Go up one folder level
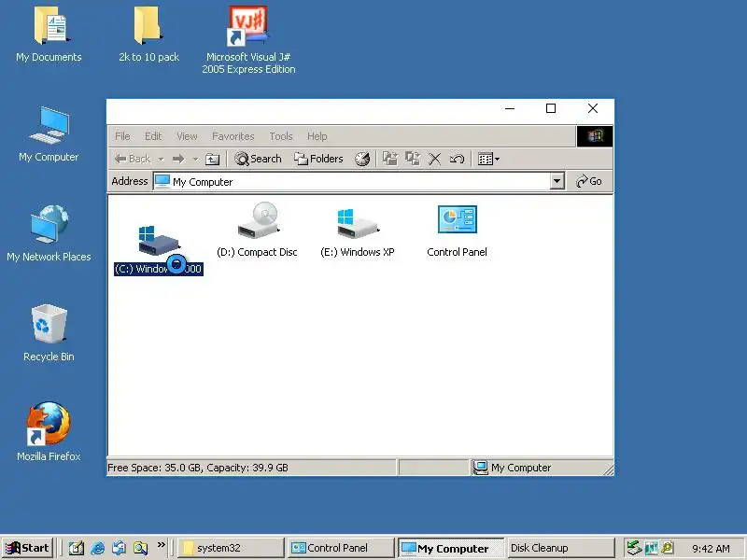This screenshot has width=747, height=560. coord(213,159)
